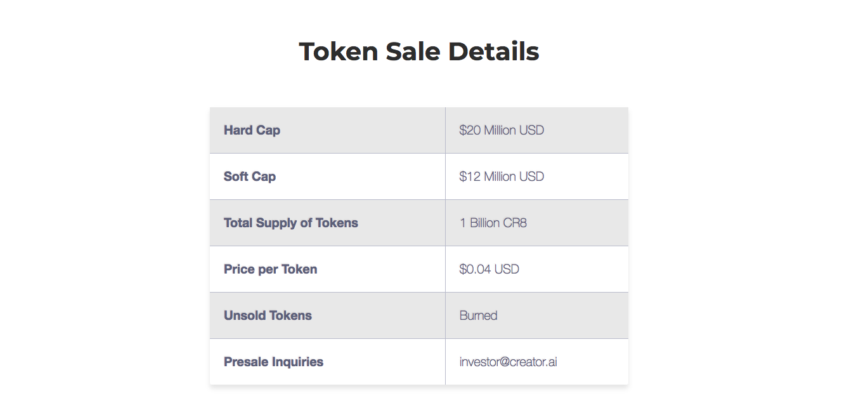This screenshot has width=868, height=417.
Task: Select the Presale Inquiries label
Action: [273, 362]
